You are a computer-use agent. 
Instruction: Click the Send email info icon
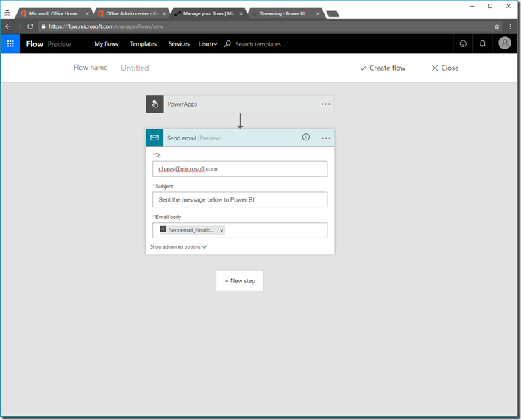[306, 138]
